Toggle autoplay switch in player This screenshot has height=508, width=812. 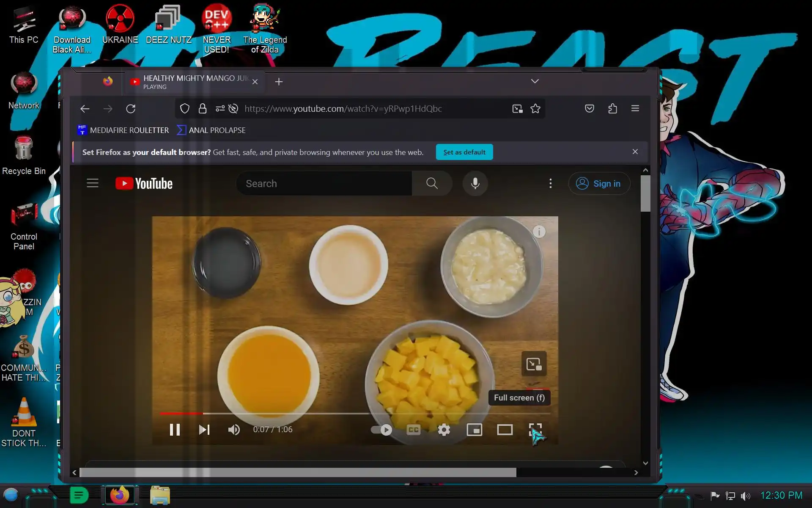coord(381,430)
